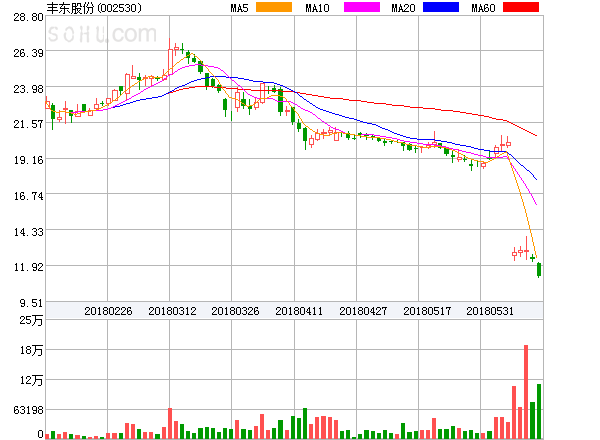The height and width of the screenshot is (440, 600).
Task: Click the 26.39 price axis label
Action: (x=28, y=53)
